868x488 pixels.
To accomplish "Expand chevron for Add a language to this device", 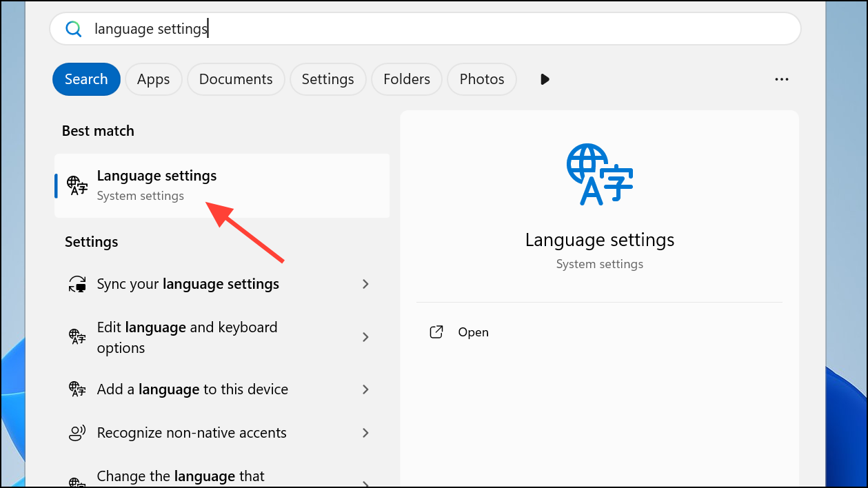I will [365, 389].
